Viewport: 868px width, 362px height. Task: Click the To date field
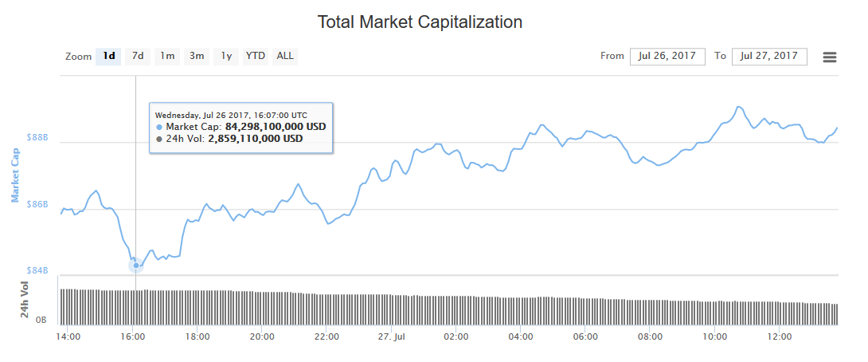(x=769, y=56)
